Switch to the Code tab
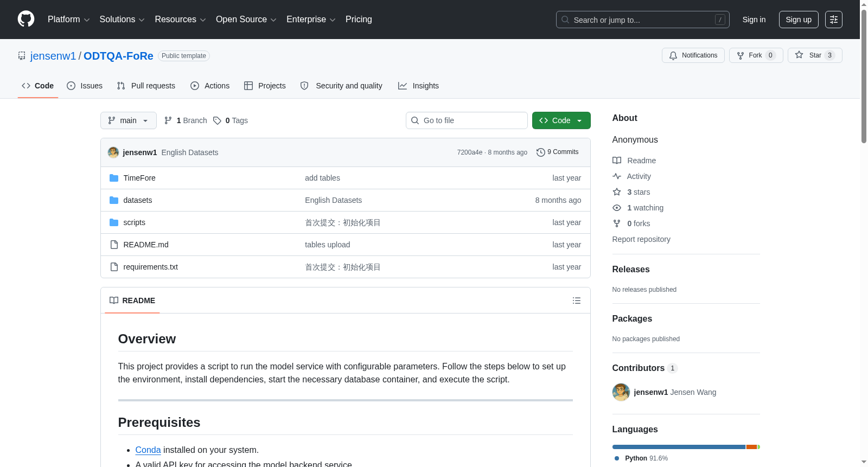Image resolution: width=868 pixels, height=467 pixels. [x=38, y=86]
